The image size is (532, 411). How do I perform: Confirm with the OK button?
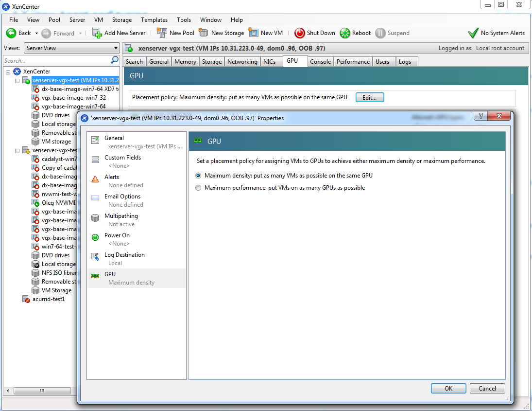[448, 388]
